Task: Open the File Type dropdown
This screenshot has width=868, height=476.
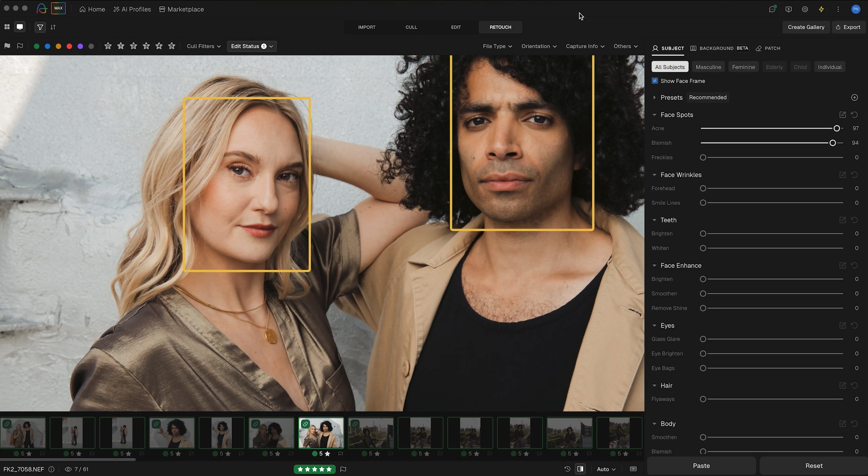Action: click(497, 46)
